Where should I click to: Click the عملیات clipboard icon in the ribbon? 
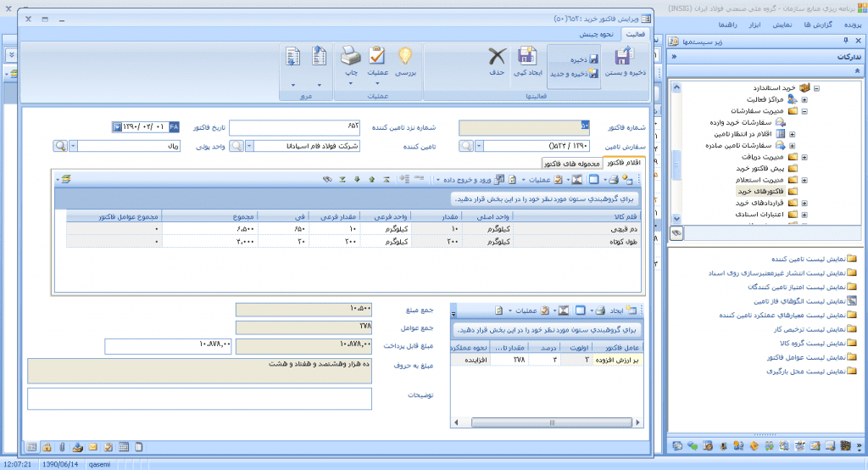tap(378, 58)
